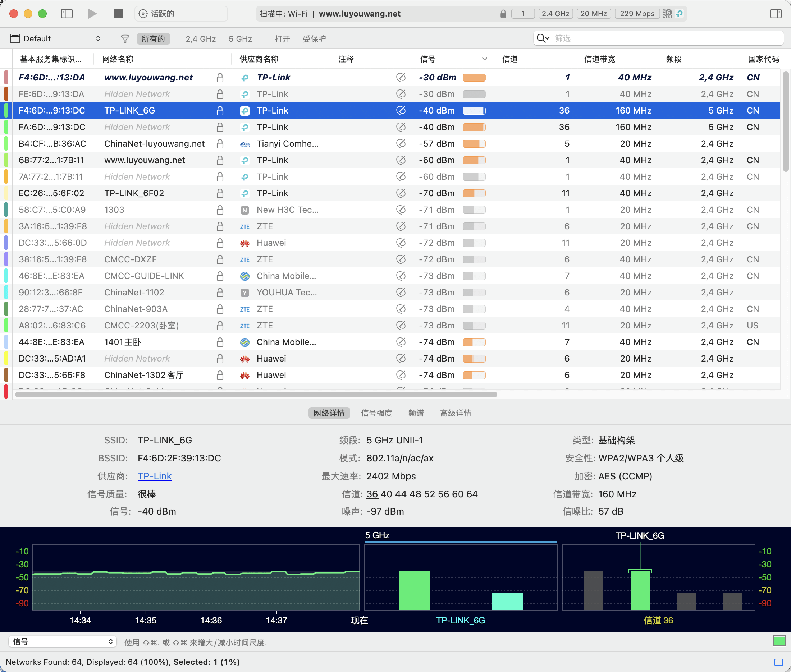Switch to the 信号强度 tab
Screen dimensions: 791x672
[x=376, y=413]
